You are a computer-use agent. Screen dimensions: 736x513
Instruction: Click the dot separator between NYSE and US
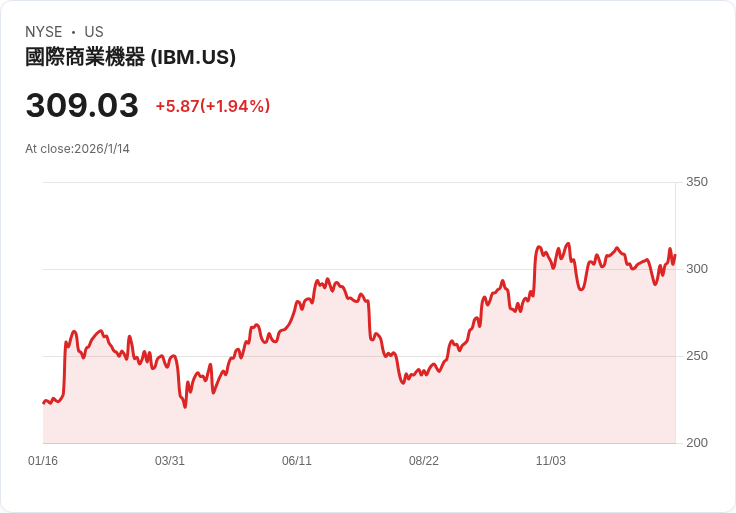point(73,32)
